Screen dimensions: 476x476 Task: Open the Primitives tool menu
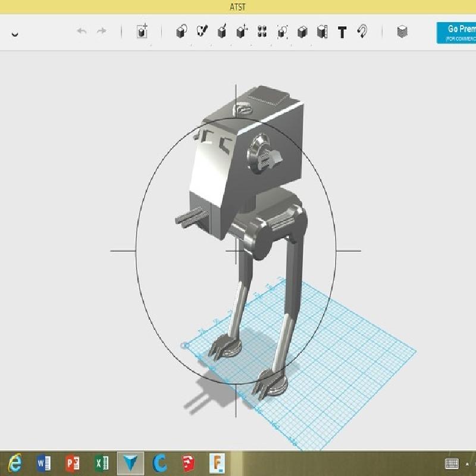pos(181,32)
